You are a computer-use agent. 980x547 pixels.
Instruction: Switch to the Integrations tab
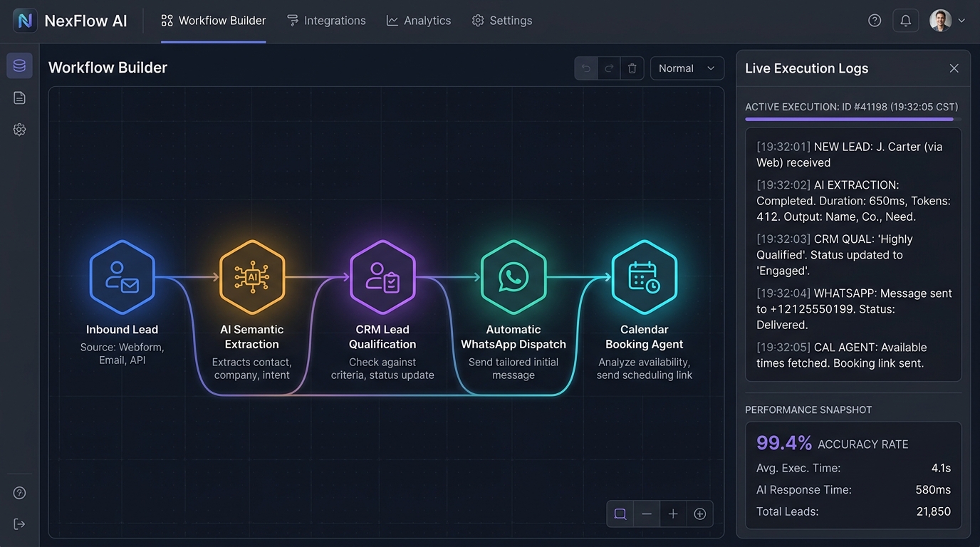click(x=326, y=21)
